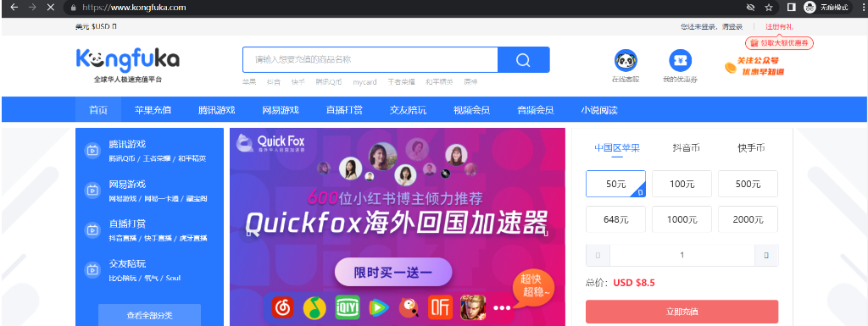Click the 关注公众号 promo coin badge
This screenshot has height=326, width=868.
tap(754, 66)
